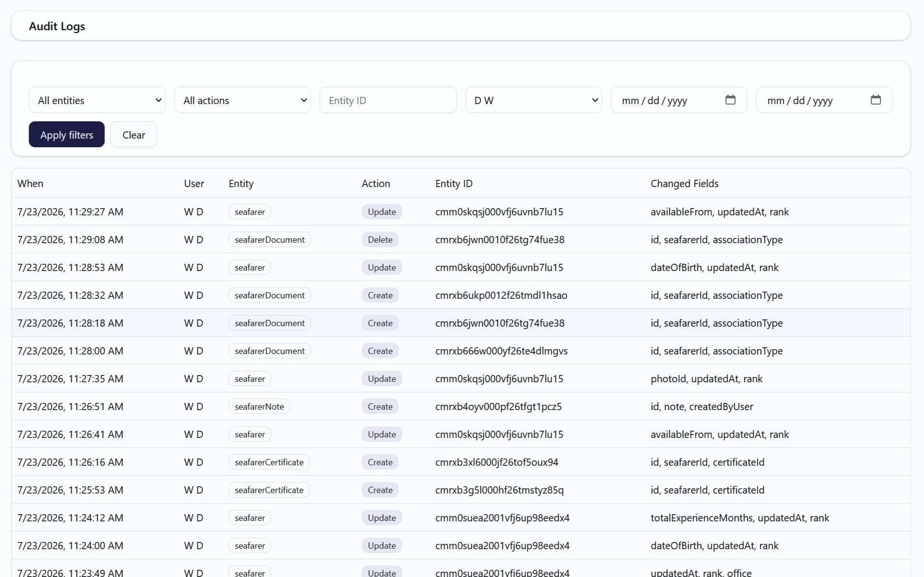Select the 11:28:18 AM timestamp
The height and width of the screenshot is (577, 924).
(x=71, y=323)
